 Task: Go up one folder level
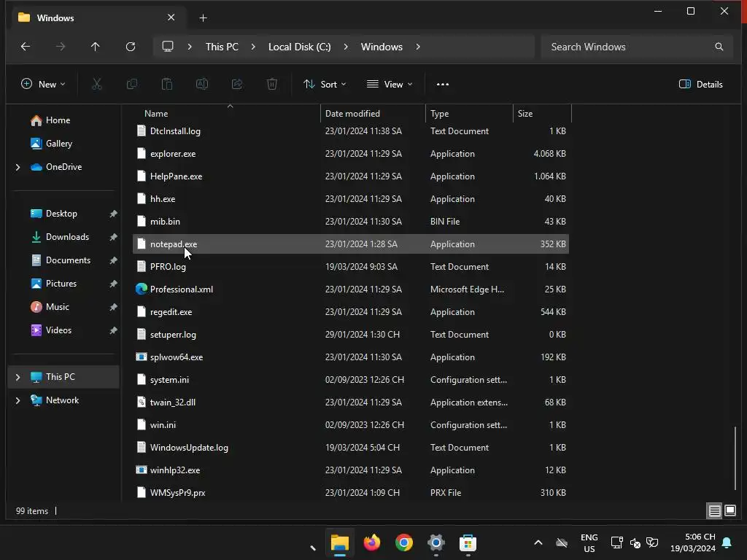(96, 47)
